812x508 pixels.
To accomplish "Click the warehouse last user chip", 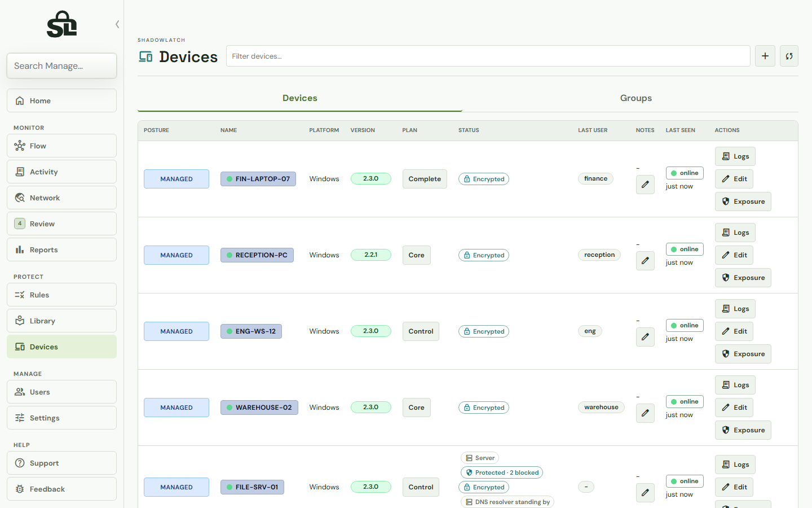I will (601, 408).
